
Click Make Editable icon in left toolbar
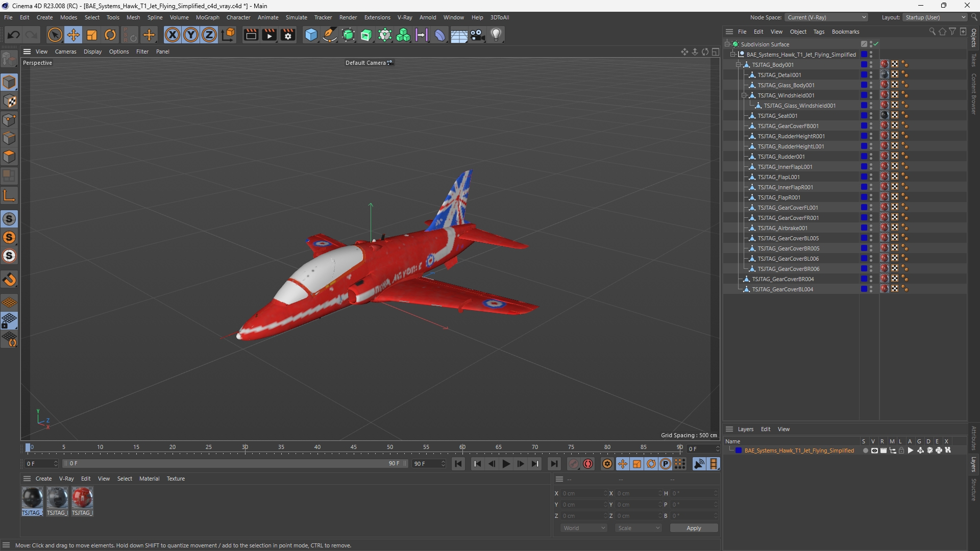pos(9,60)
